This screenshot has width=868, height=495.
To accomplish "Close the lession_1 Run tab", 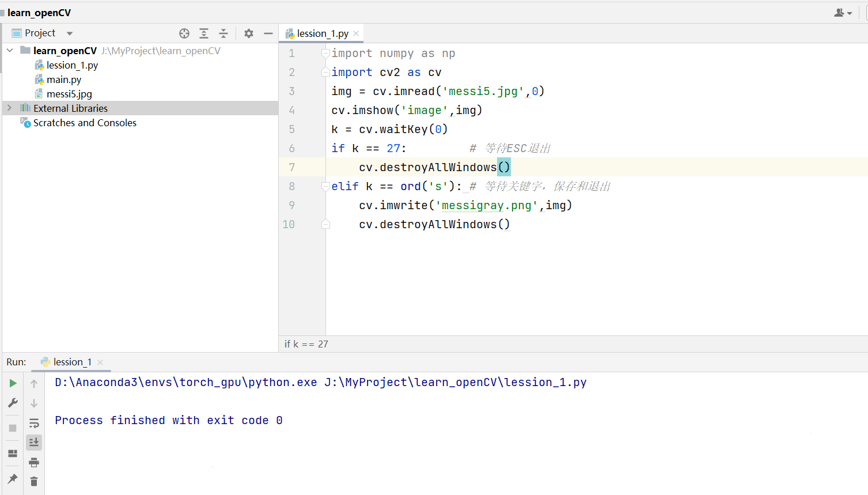I will (100, 362).
